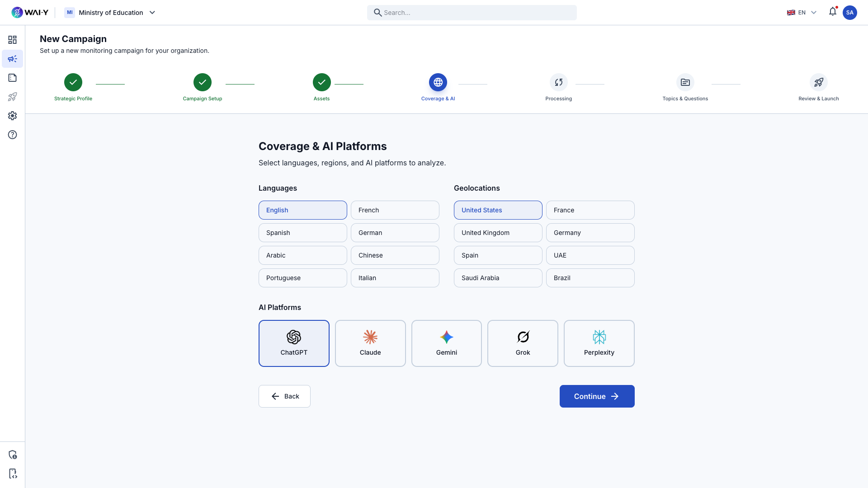Screen dimensions: 868x488
Task: Click the WAI-Y logo in the top left
Action: [x=30, y=12]
